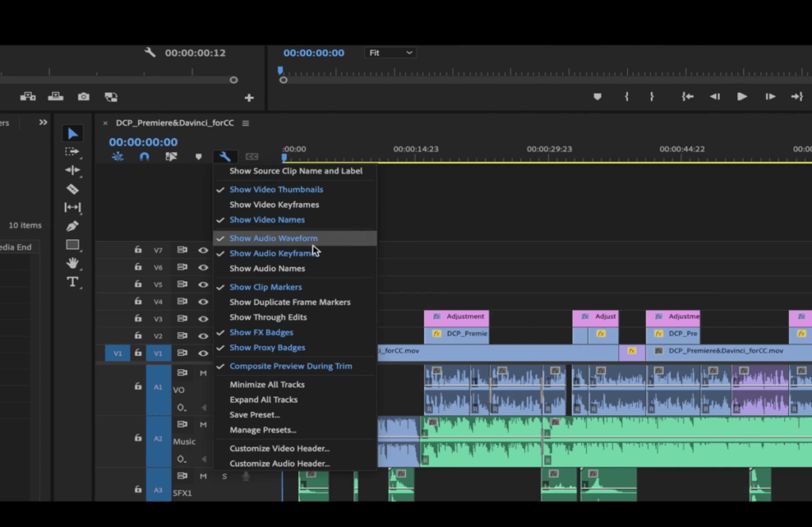812x527 pixels.
Task: Open the Captions CC settings icon
Action: (x=252, y=156)
